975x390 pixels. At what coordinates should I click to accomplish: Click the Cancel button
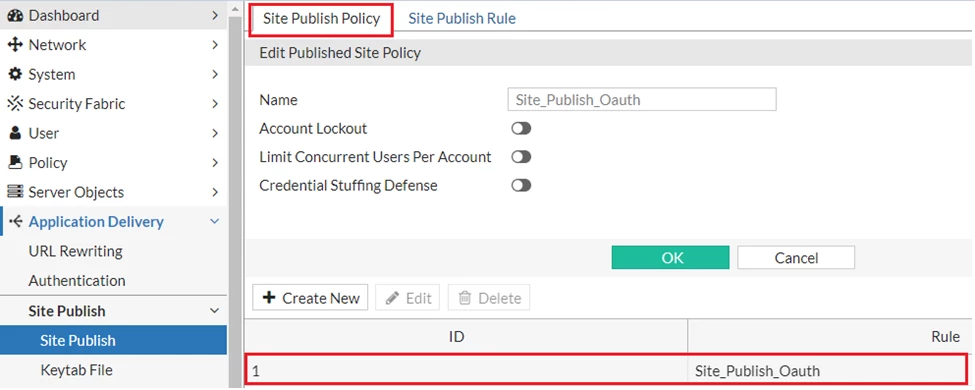tap(796, 258)
